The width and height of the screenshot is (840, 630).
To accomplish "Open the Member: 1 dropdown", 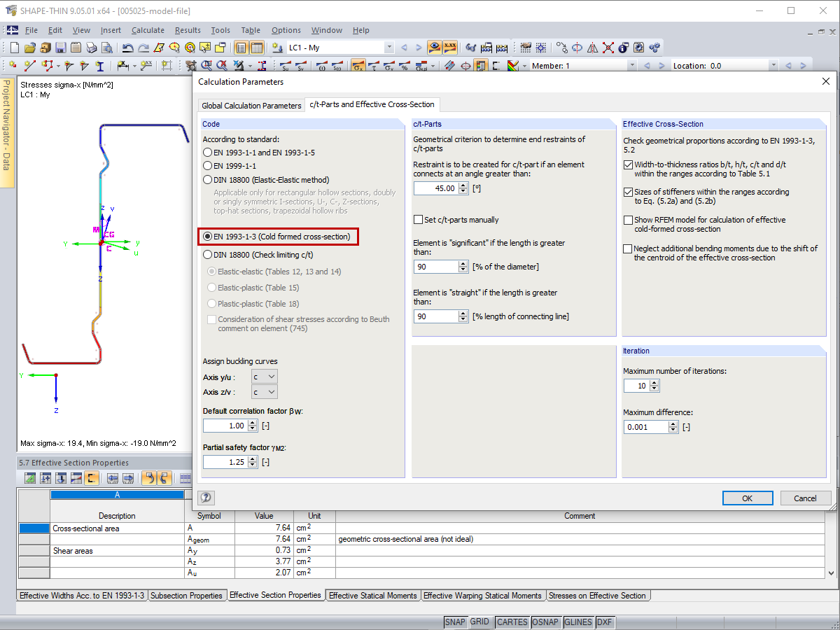I will click(x=632, y=66).
